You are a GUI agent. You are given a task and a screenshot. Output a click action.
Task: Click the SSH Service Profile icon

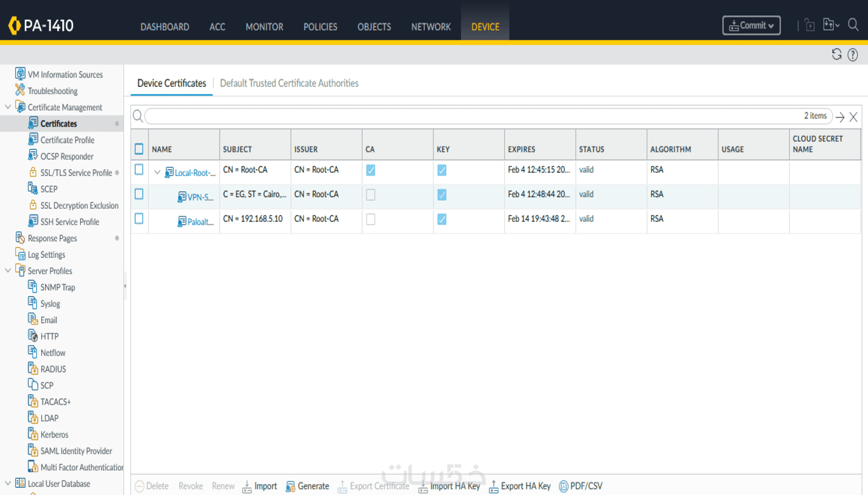[x=33, y=221]
